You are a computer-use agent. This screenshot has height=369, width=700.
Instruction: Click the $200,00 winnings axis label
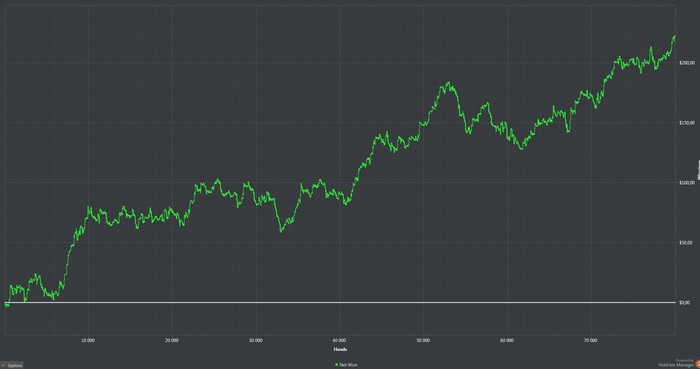point(687,63)
